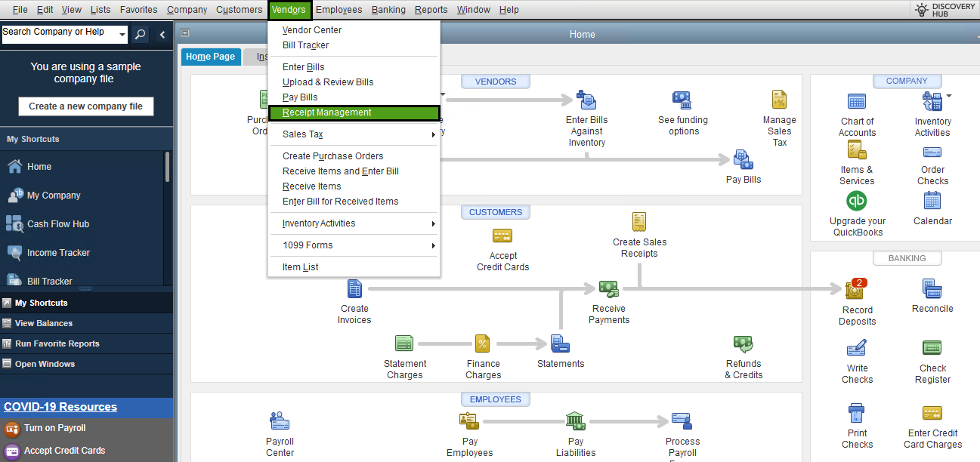Open the Finance Charges icon
This screenshot has height=462, width=980.
(x=483, y=343)
